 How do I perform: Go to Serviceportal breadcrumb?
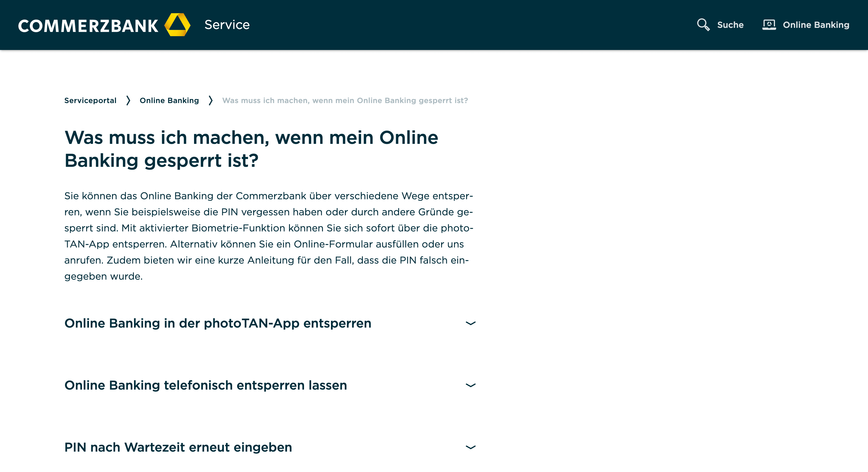pyautogui.click(x=90, y=100)
